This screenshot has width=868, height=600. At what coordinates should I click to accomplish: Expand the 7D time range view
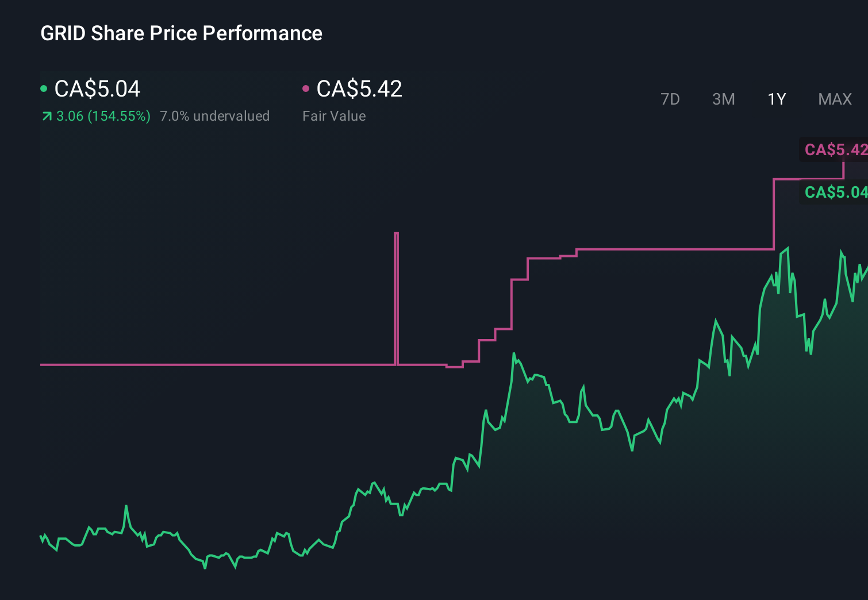click(671, 99)
